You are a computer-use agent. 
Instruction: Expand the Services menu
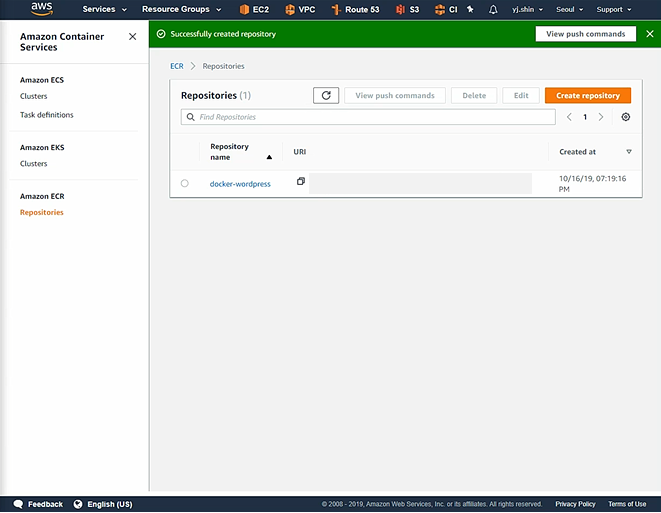104,9
